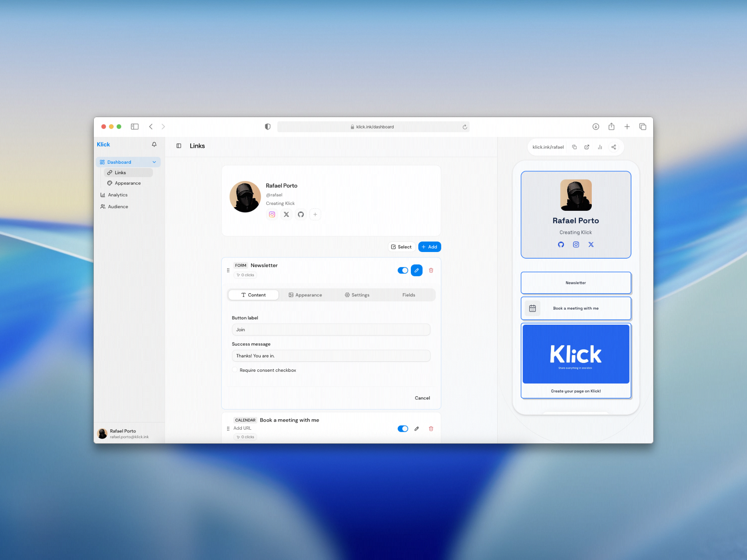Open the Fields tab

point(409,295)
